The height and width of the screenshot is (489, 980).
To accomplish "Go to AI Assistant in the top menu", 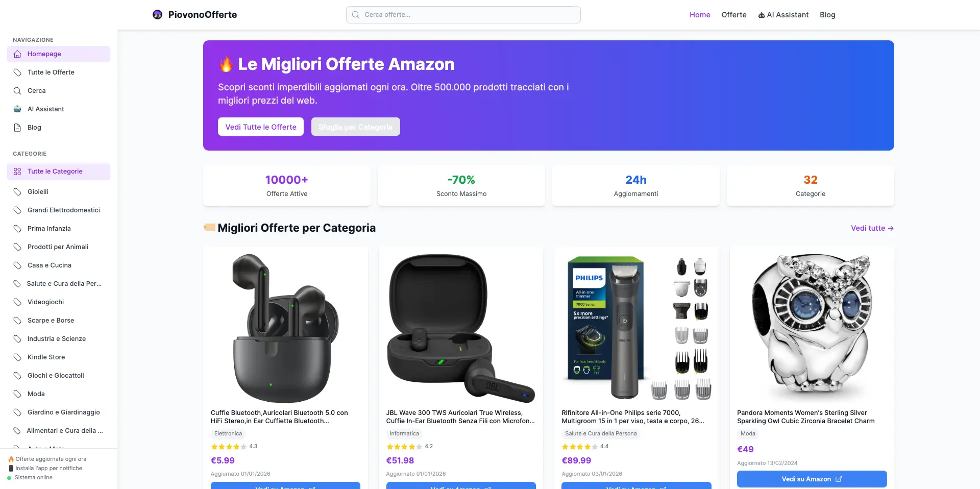I will click(x=783, y=15).
